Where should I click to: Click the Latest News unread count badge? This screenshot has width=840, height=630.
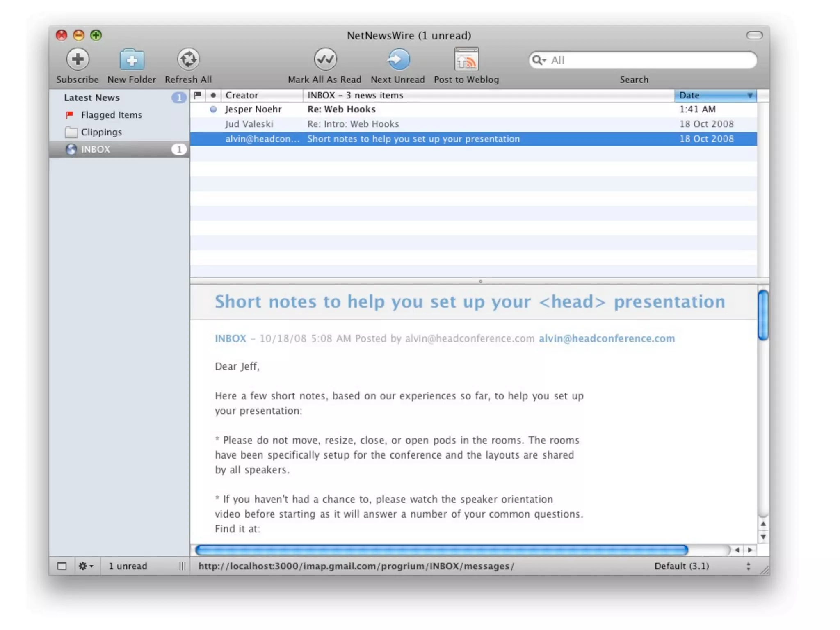(179, 98)
